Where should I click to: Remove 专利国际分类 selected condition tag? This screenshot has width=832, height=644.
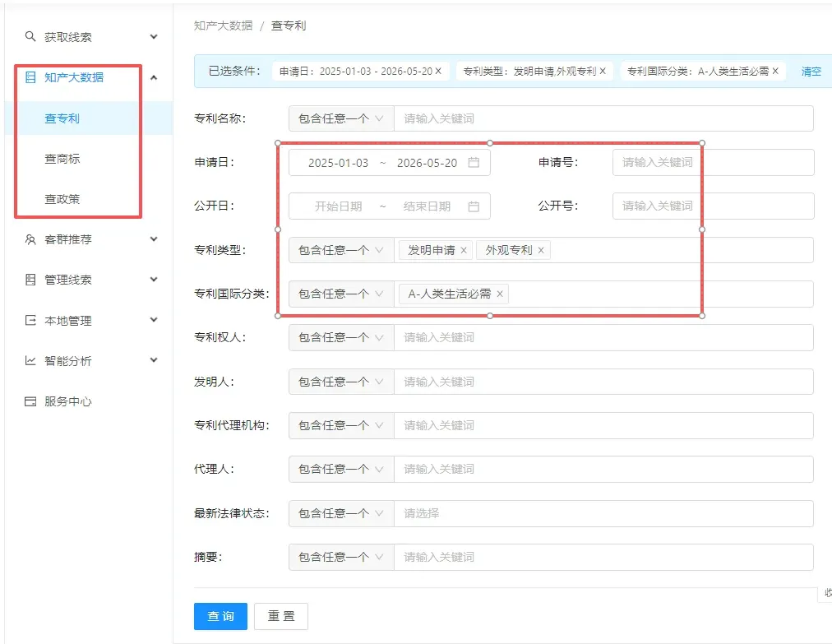(775, 71)
